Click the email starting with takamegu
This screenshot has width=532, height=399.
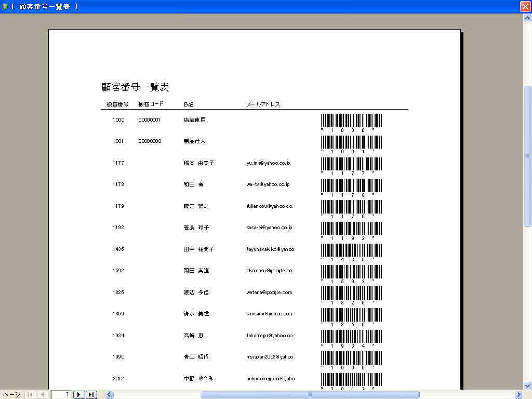coord(270,336)
